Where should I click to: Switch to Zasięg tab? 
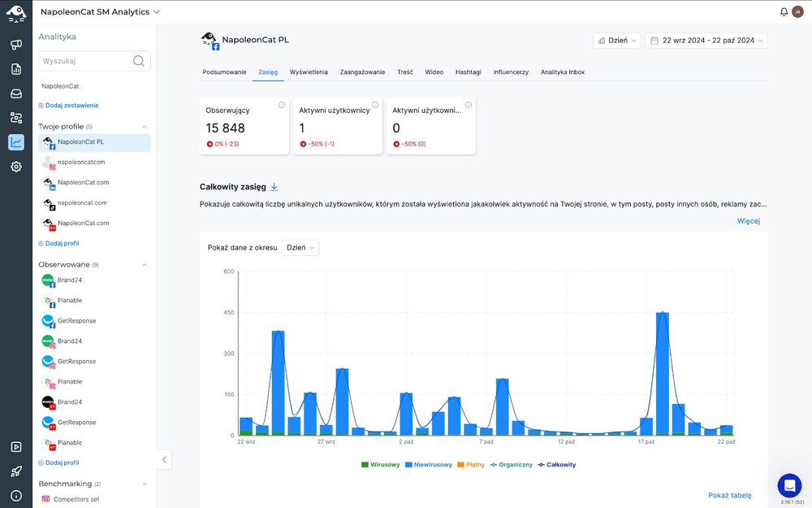tap(268, 72)
